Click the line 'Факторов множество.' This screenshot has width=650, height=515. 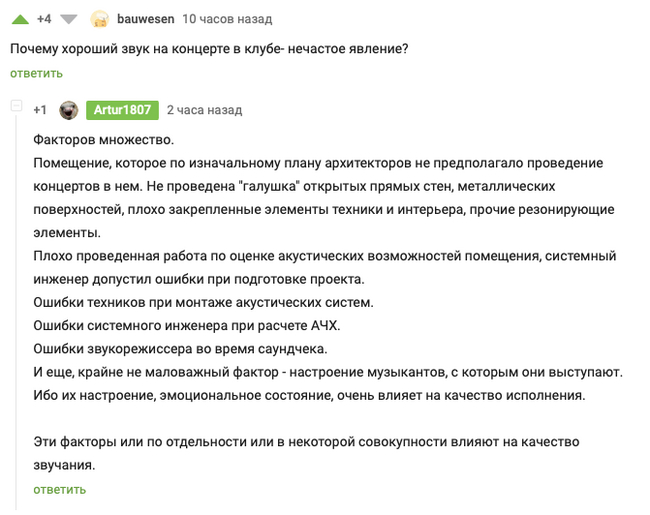pyautogui.click(x=104, y=140)
